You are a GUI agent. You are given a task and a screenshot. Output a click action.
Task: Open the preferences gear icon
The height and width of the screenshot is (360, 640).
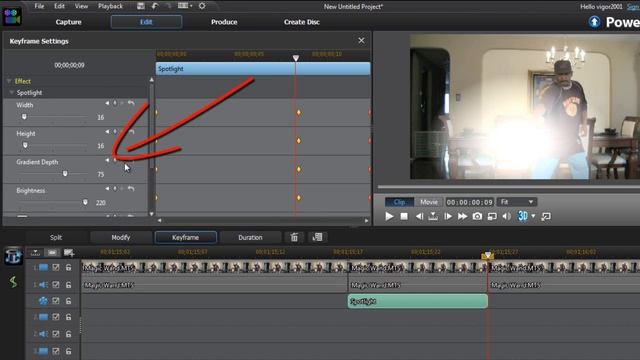pos(202,6)
